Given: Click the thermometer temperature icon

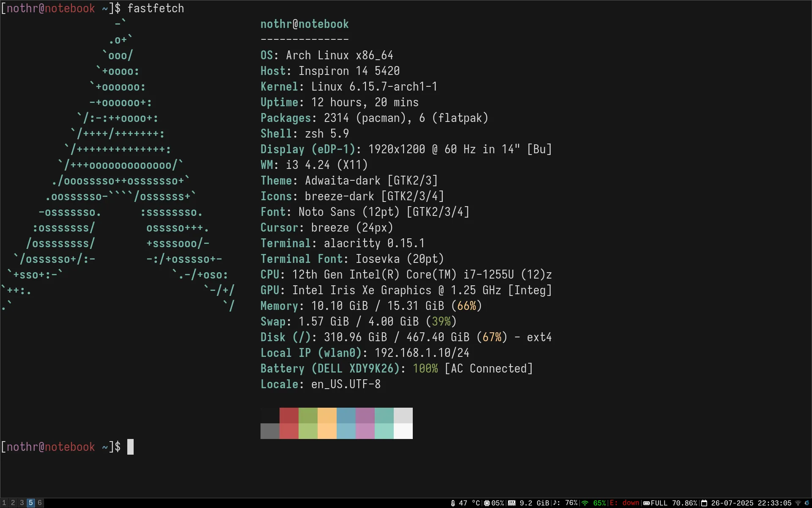Looking at the screenshot, I should [x=453, y=503].
